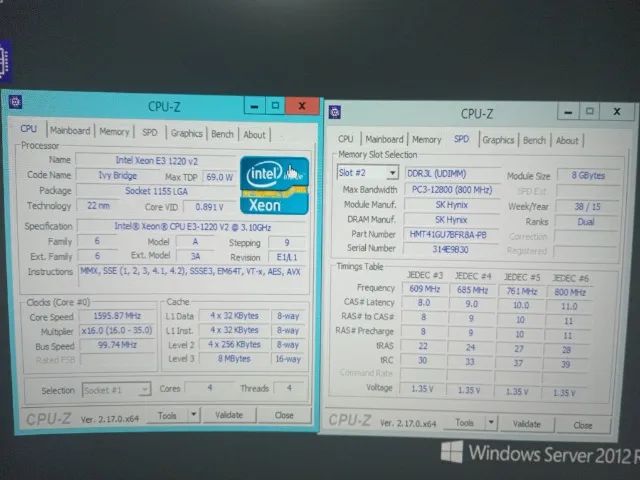Click the JEDEC #6 frequency 800 MHz cell
The width and height of the screenshot is (640, 480).
[570, 292]
